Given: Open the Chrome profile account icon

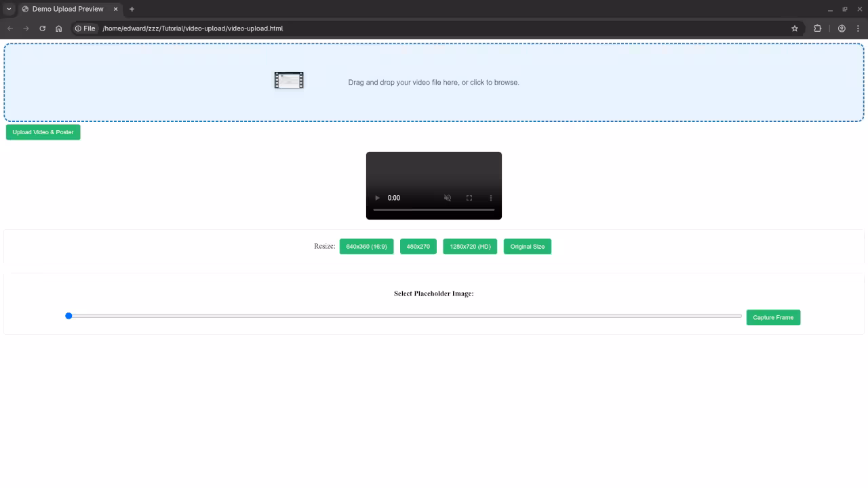Looking at the screenshot, I should coord(842,28).
